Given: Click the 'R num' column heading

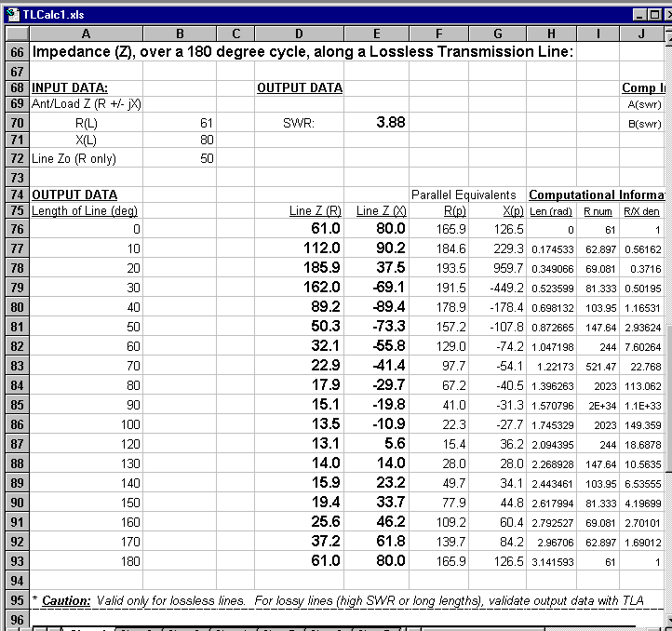Looking at the screenshot, I should pyautogui.click(x=598, y=211).
